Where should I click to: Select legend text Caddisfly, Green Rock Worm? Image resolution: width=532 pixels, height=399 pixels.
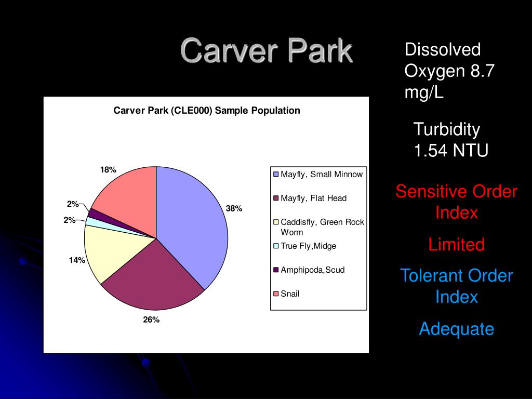point(322,227)
